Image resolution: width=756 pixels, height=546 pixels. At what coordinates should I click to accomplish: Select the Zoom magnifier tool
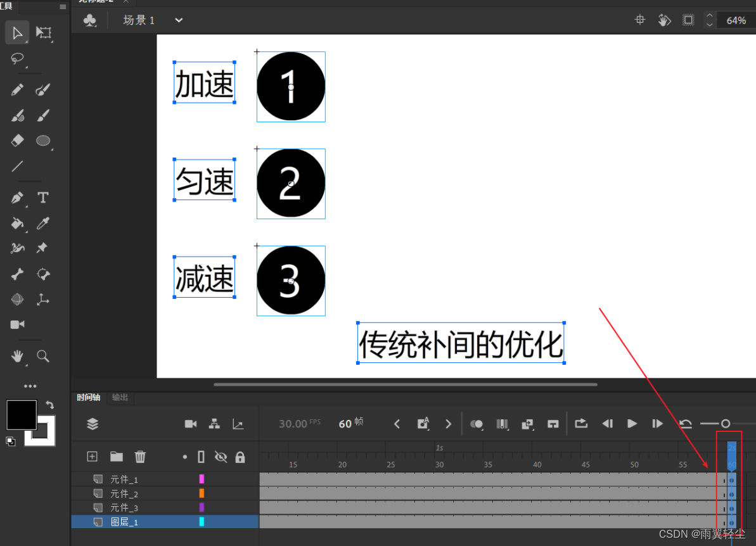tap(43, 356)
